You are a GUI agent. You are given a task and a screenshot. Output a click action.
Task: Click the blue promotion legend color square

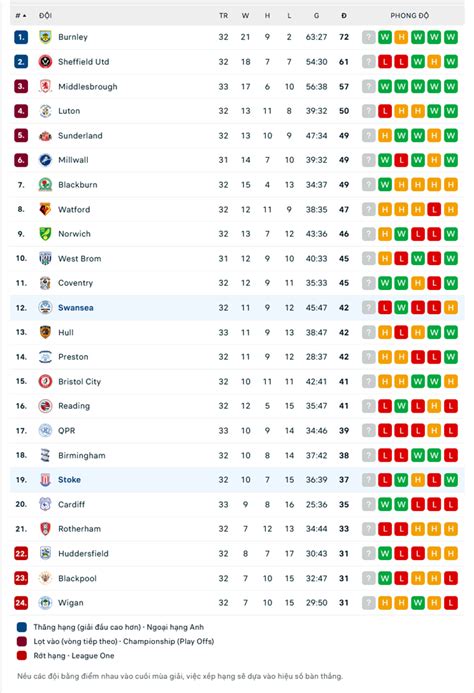coord(22,627)
